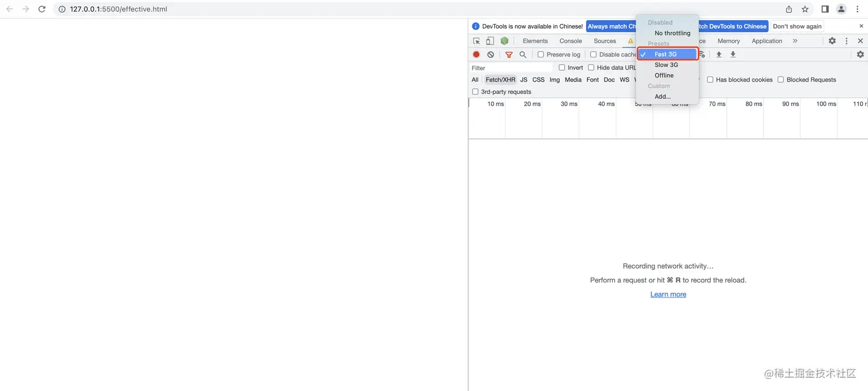Click the export HAR download arrow

click(x=733, y=55)
